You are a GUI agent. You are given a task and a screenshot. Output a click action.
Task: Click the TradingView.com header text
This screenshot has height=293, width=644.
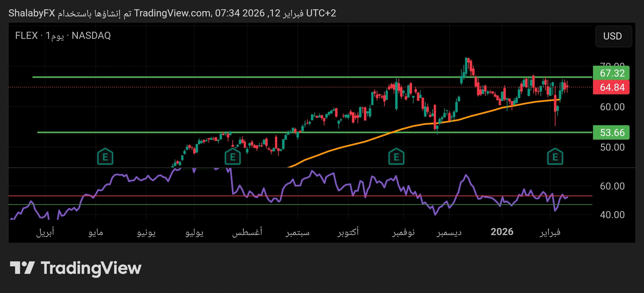(x=172, y=13)
